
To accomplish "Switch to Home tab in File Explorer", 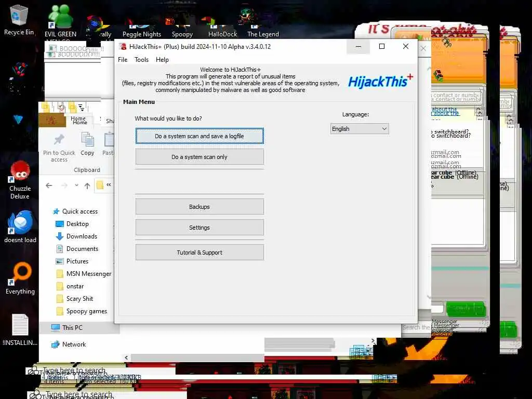I will (79, 120).
